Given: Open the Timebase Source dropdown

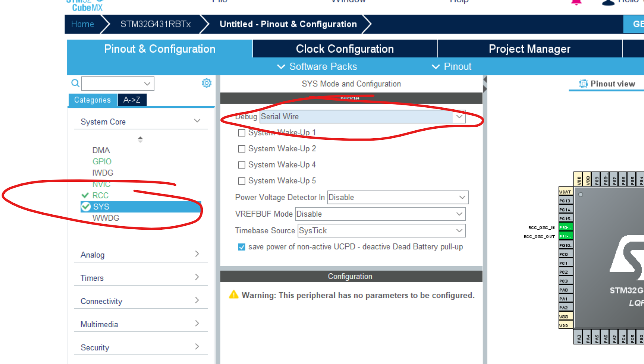Looking at the screenshot, I should point(382,231).
